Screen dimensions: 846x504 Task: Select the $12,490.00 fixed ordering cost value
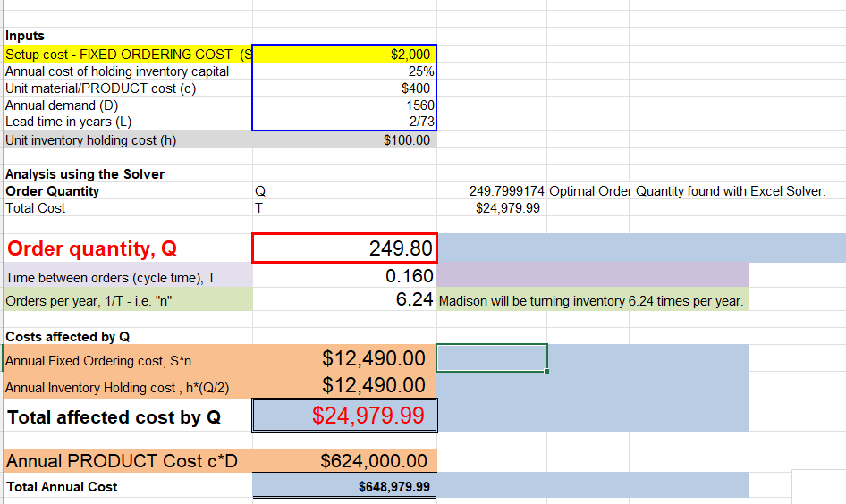tap(344, 358)
